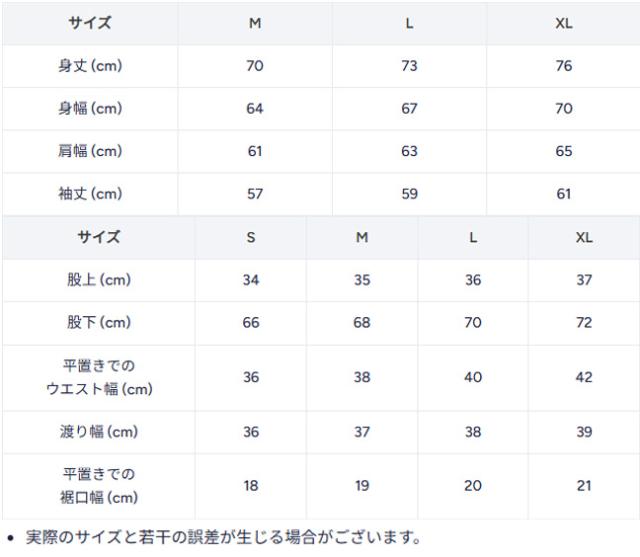Click the S size column header

(x=251, y=238)
